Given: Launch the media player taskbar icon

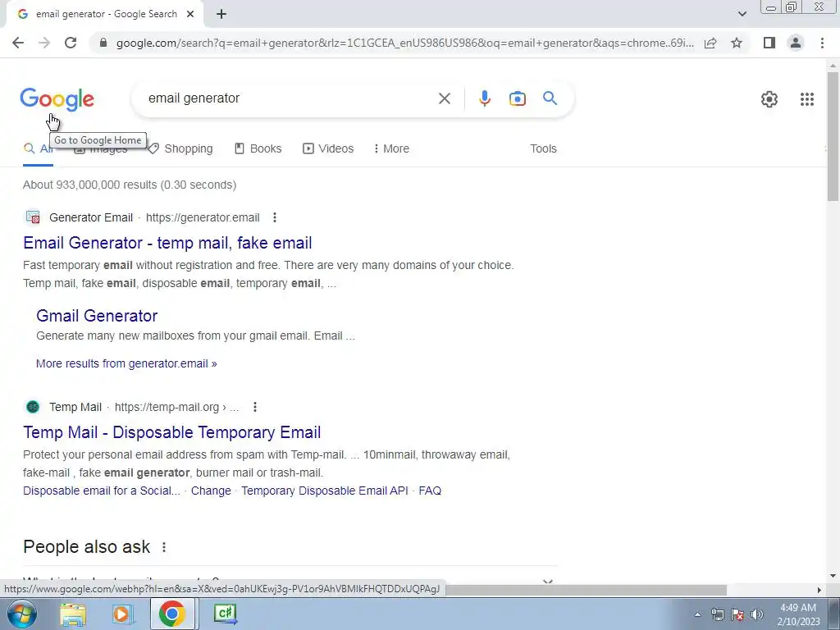Looking at the screenshot, I should pyautogui.click(x=122, y=614).
